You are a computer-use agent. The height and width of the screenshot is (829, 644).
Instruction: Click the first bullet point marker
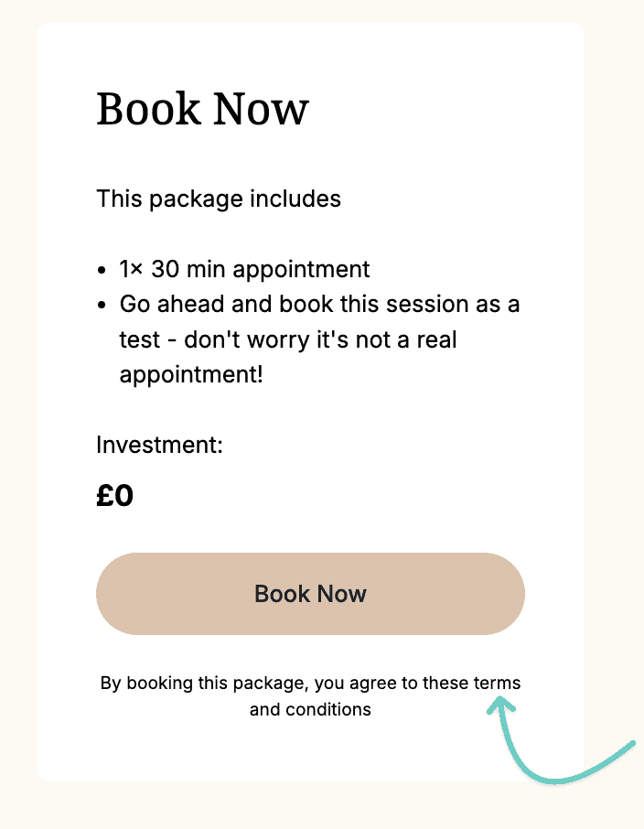pos(102,269)
